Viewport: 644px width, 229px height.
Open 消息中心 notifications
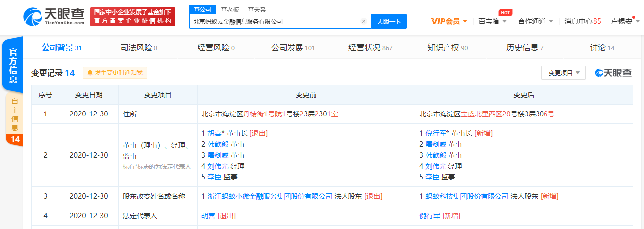[x=583, y=21]
